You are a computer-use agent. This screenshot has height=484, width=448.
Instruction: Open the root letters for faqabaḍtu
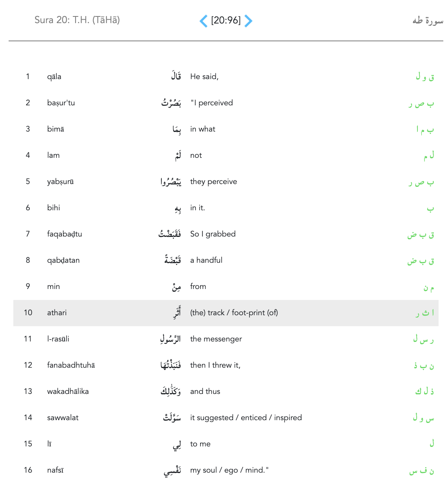(x=421, y=235)
